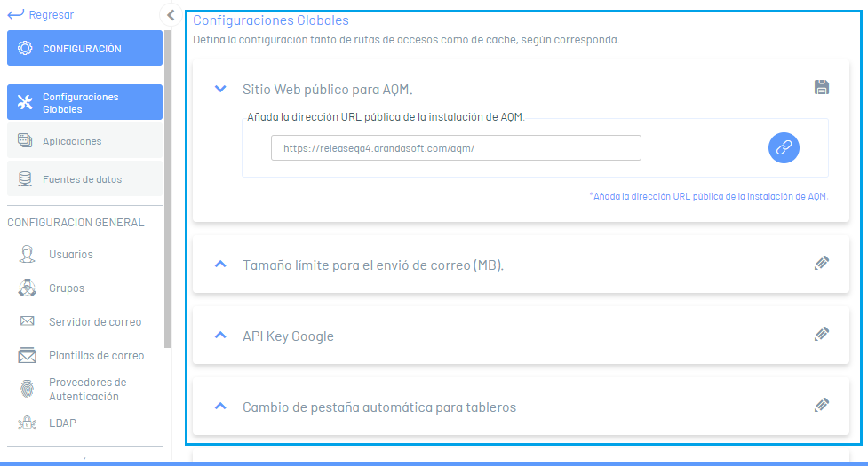Click pencil edit icon for API Key Google
Image resolution: width=868 pixels, height=466 pixels.
click(822, 334)
